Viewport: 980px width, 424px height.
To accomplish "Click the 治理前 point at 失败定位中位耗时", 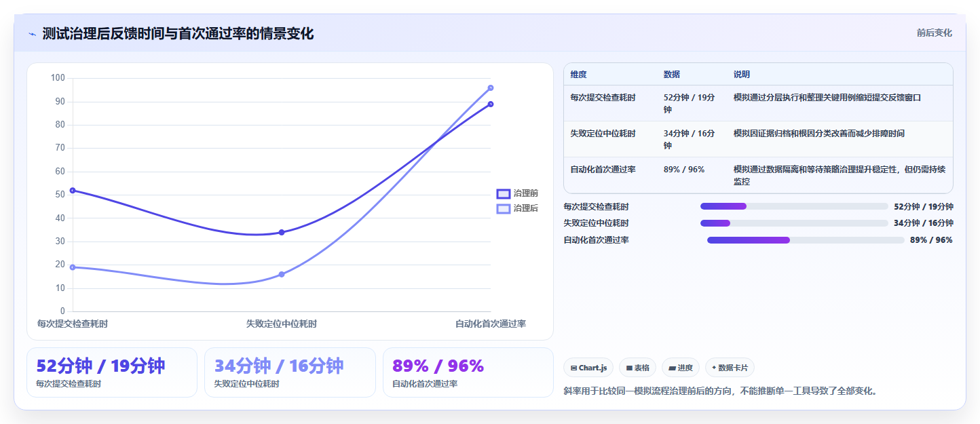I will pyautogui.click(x=282, y=232).
